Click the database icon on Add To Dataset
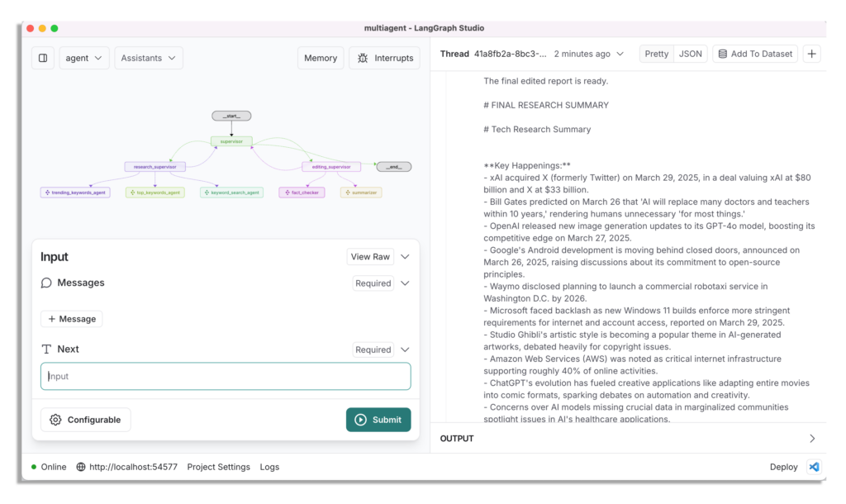 pyautogui.click(x=723, y=54)
